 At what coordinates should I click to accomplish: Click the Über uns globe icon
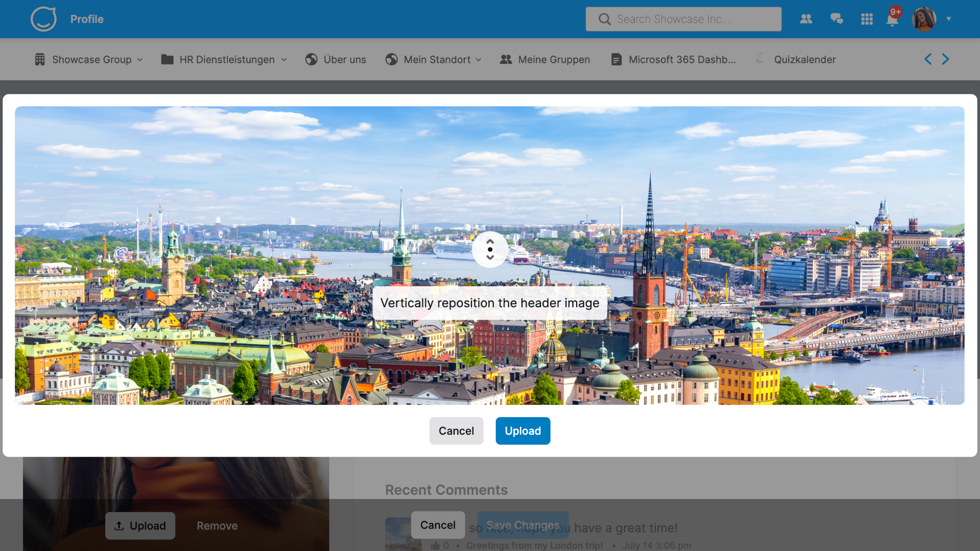pos(311,59)
